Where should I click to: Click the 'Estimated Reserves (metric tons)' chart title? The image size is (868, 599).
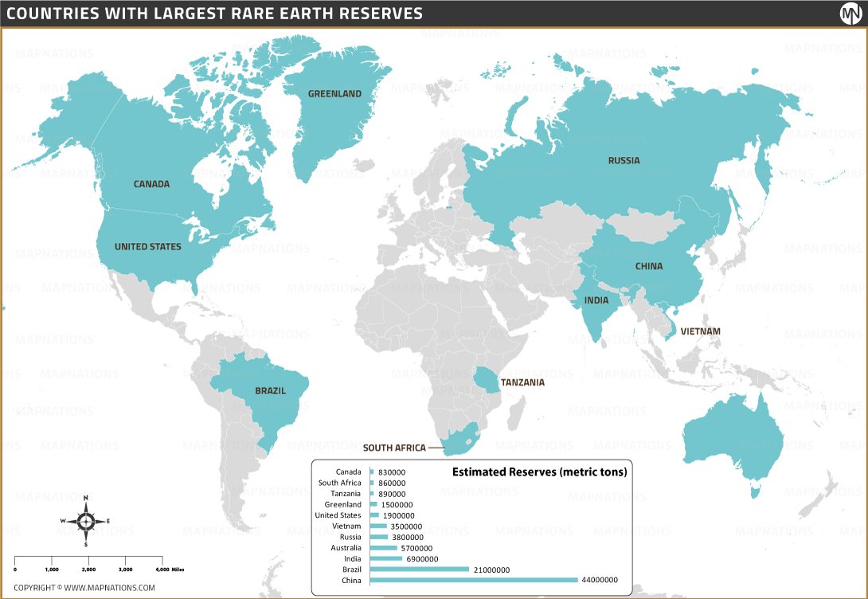[x=539, y=472]
